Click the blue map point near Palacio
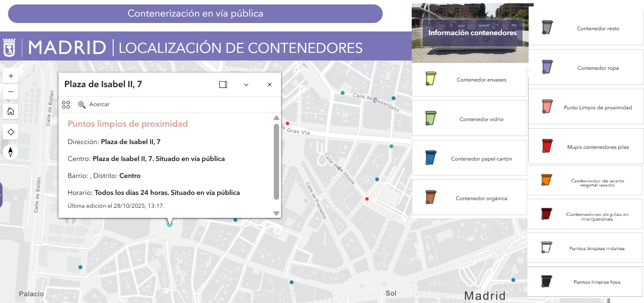 pyautogui.click(x=80, y=267)
